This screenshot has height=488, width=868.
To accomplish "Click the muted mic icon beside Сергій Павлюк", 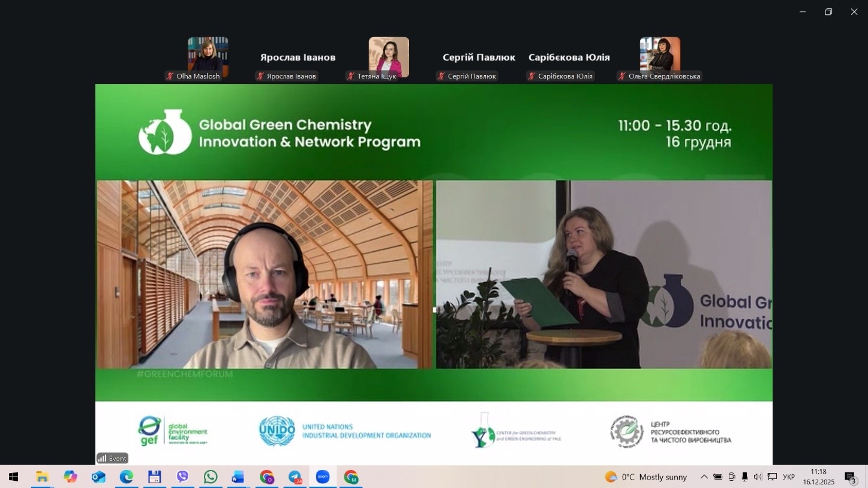I will [x=441, y=76].
